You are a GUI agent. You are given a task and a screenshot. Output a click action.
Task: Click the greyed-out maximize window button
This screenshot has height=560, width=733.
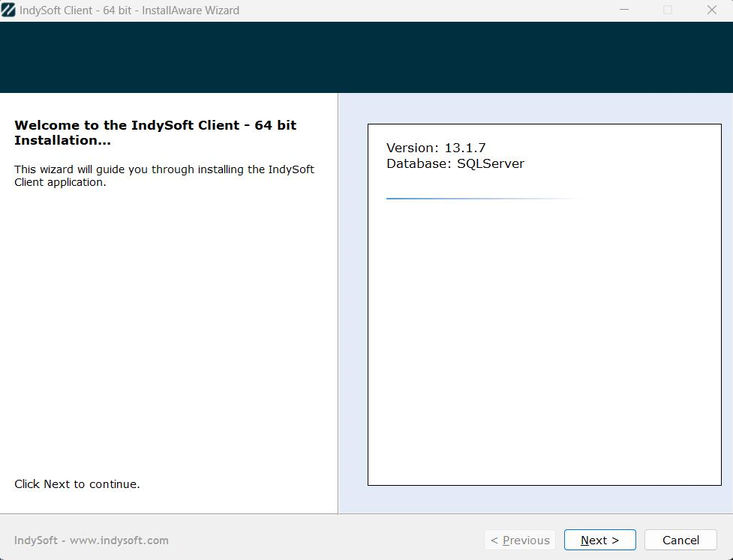pos(668,10)
